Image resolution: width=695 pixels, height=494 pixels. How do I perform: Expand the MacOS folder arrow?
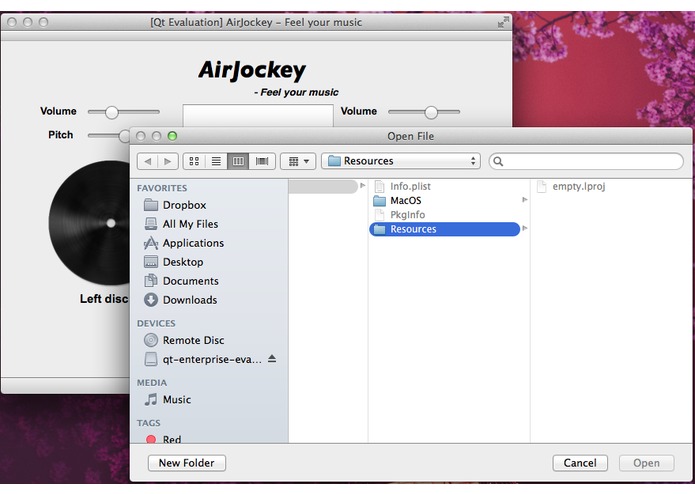(525, 200)
